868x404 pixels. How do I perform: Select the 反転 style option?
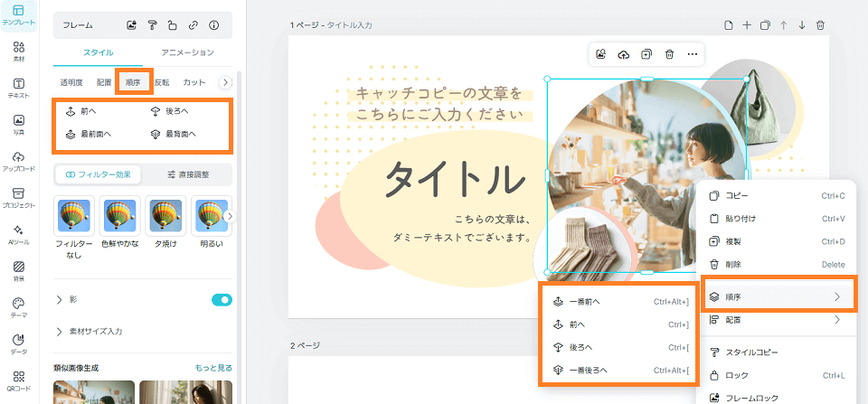[162, 82]
